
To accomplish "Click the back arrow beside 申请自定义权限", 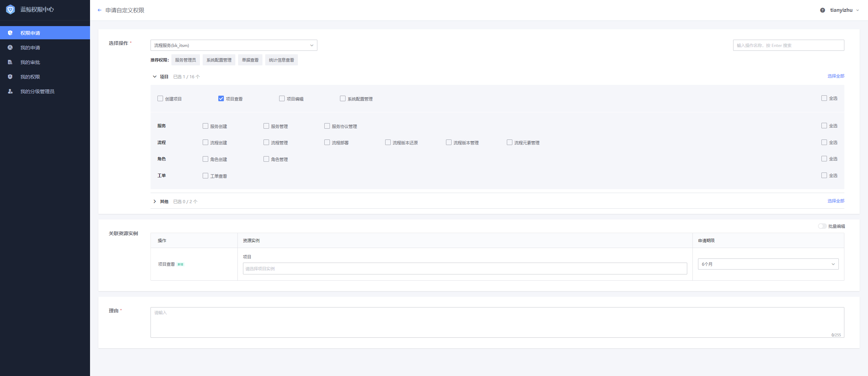I will (100, 10).
